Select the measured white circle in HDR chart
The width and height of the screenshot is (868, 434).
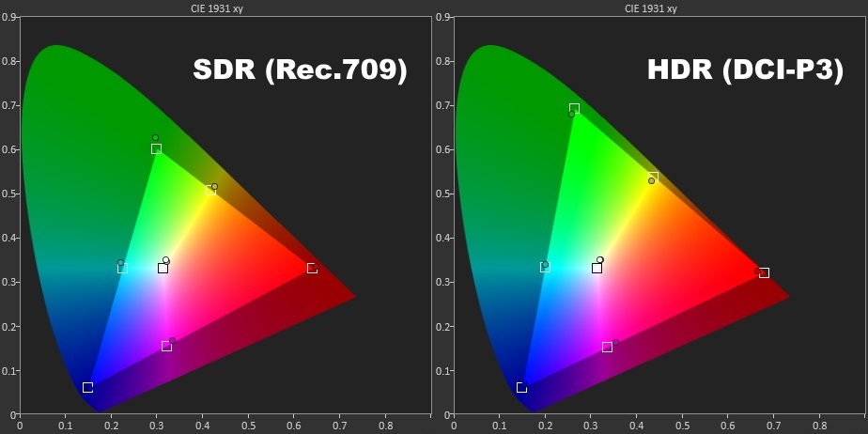600,260
